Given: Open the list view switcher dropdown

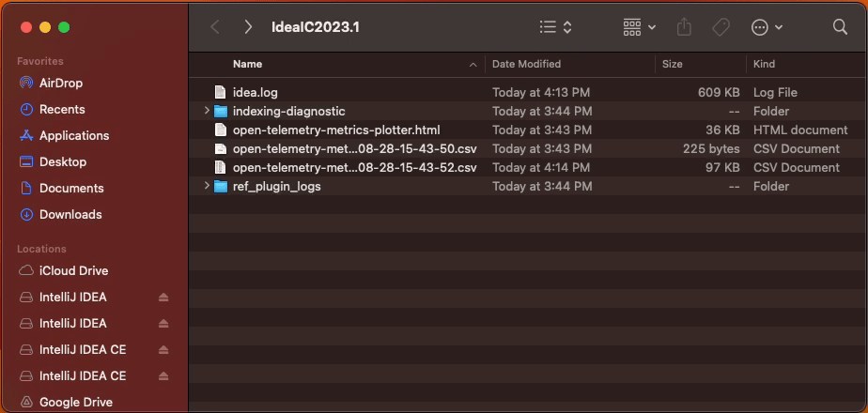Looking at the screenshot, I should pyautogui.click(x=556, y=27).
